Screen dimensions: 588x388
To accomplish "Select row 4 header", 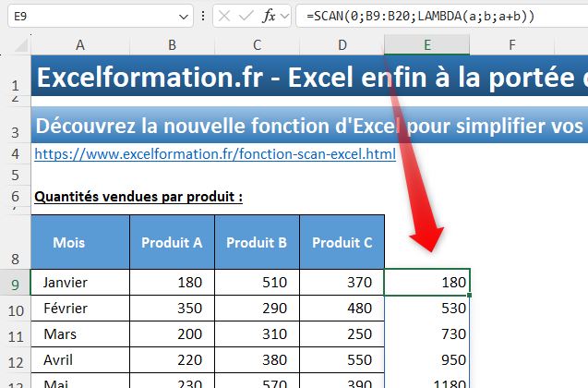I will pos(16,154).
